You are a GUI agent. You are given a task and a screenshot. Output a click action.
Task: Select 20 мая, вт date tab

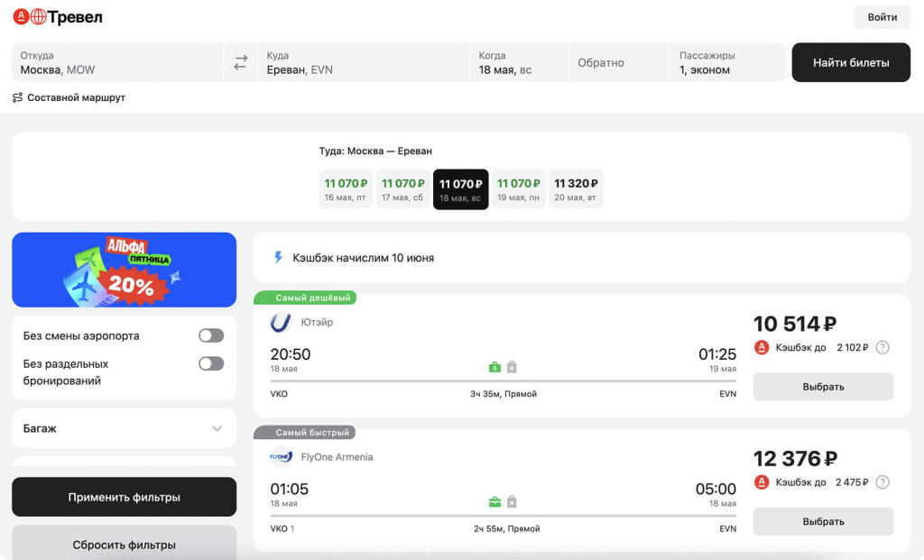pos(576,189)
